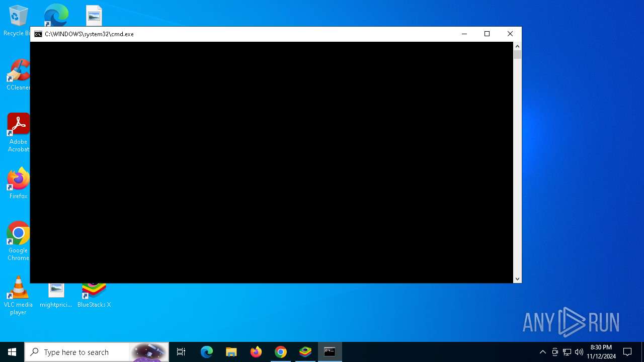The width and height of the screenshot is (644, 362).
Task: Open the volume control tray icon
Action: pyautogui.click(x=579, y=352)
